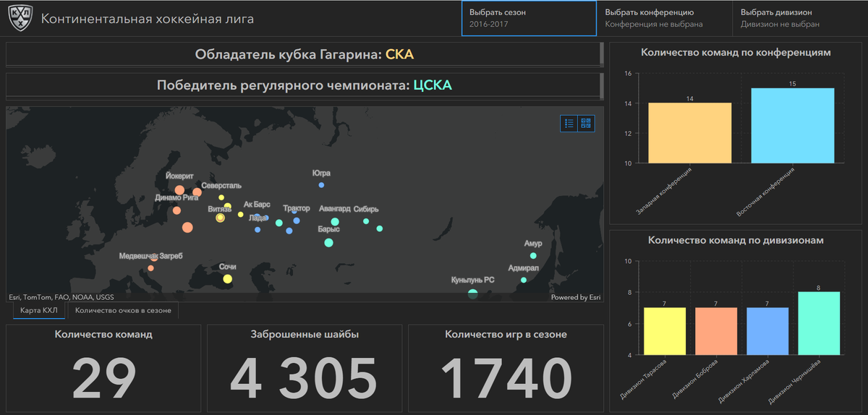Click the '1740' games count indicator
The width and height of the screenshot is (868, 415).
[506, 379]
